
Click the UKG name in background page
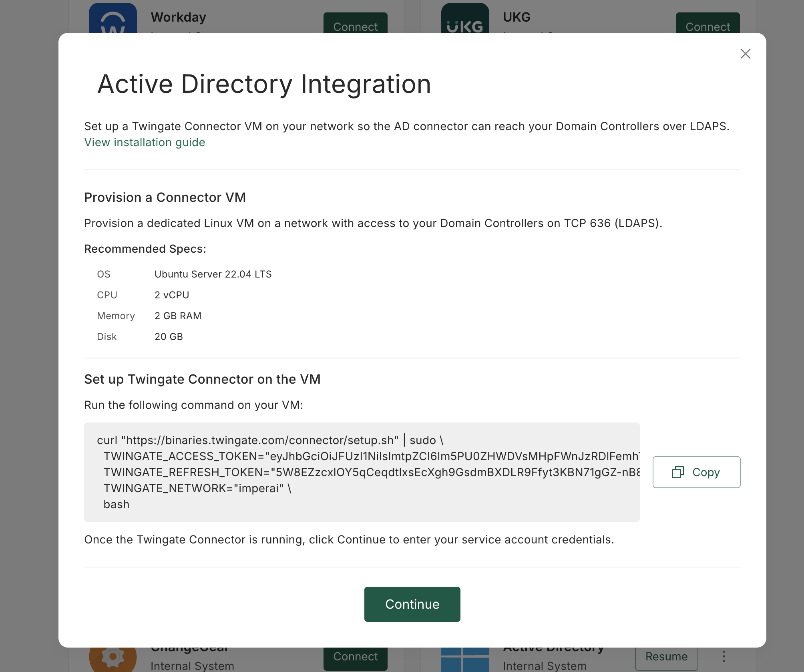click(x=517, y=17)
